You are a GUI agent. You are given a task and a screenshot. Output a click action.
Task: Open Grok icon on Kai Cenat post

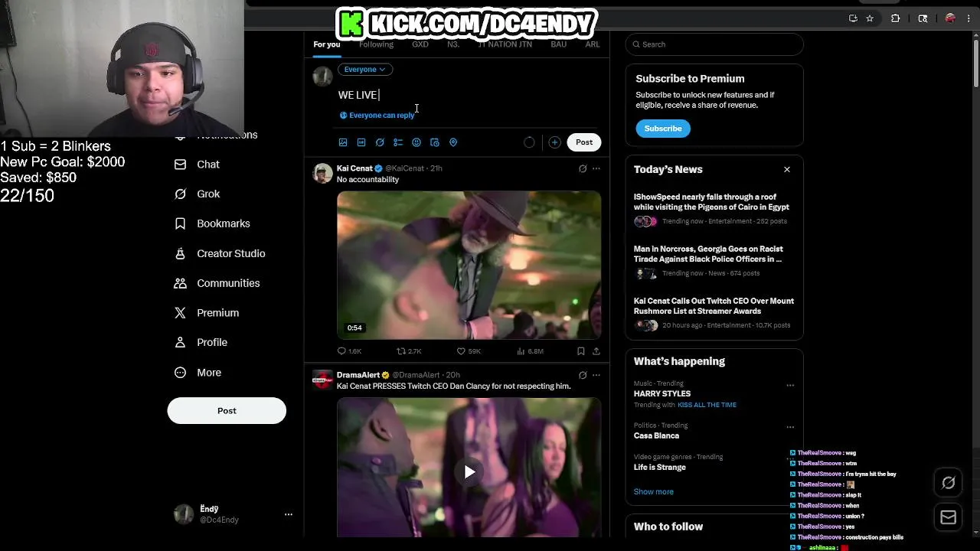click(583, 168)
